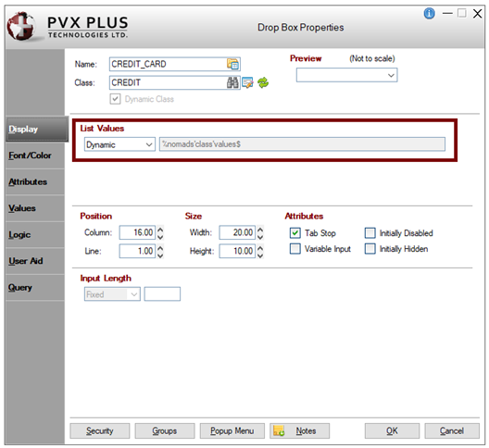Confirm changes with the OK button

392,430
